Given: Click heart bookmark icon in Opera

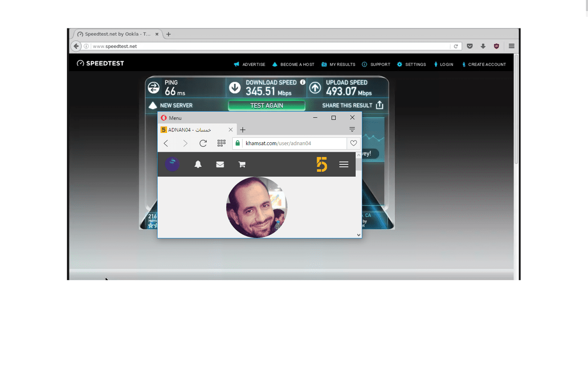Looking at the screenshot, I should click(353, 143).
